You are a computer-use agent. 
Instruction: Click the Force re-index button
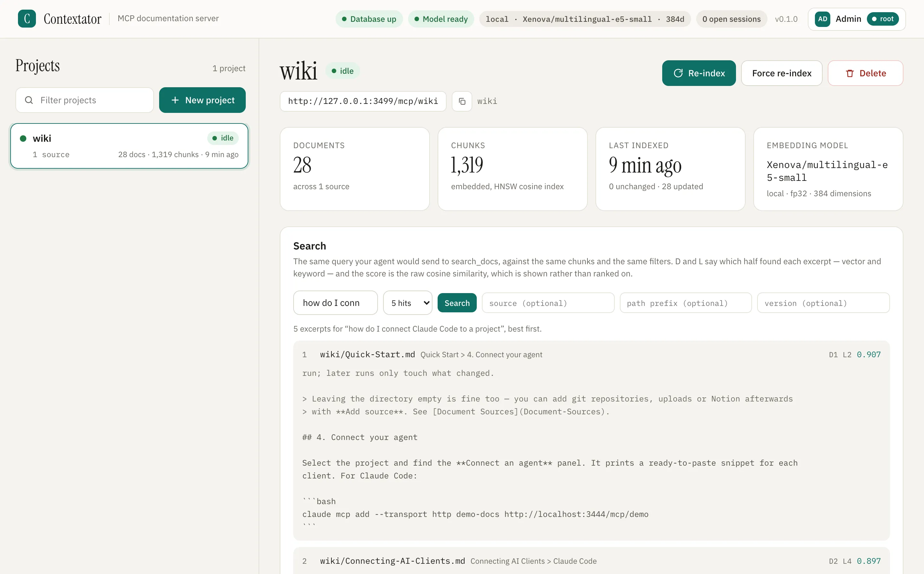782,73
